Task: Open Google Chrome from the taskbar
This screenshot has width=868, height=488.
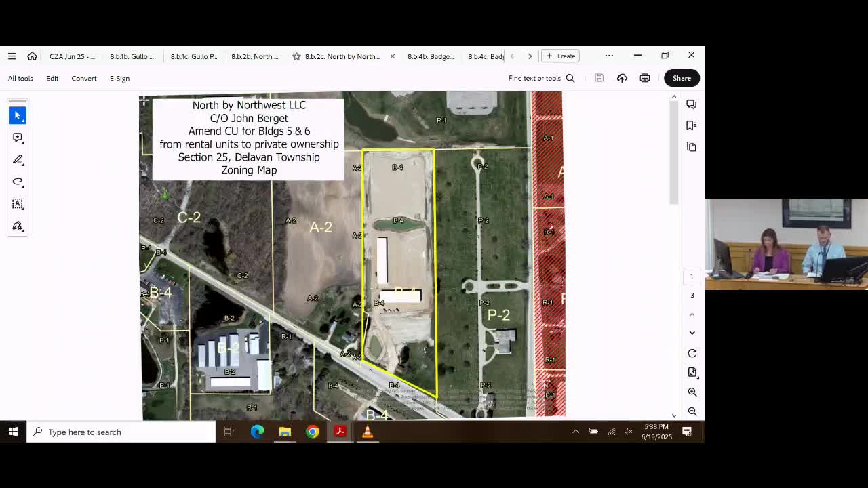Action: tap(312, 432)
